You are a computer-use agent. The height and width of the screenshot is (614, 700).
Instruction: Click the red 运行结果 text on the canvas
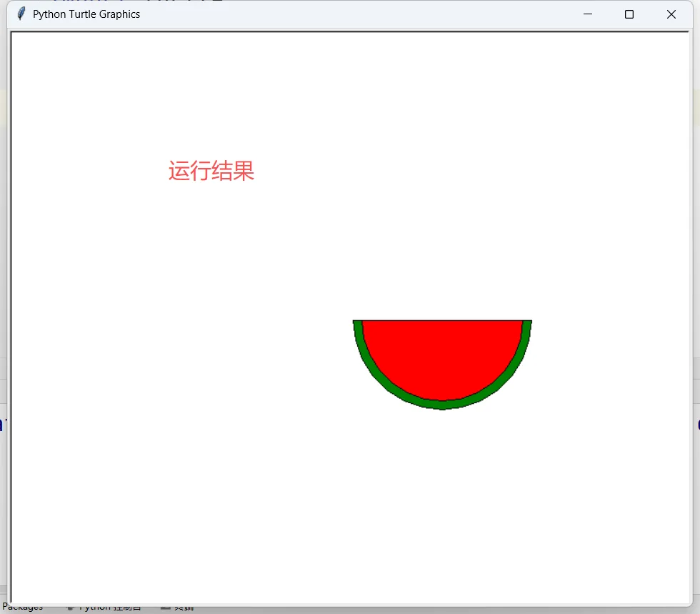point(211,171)
